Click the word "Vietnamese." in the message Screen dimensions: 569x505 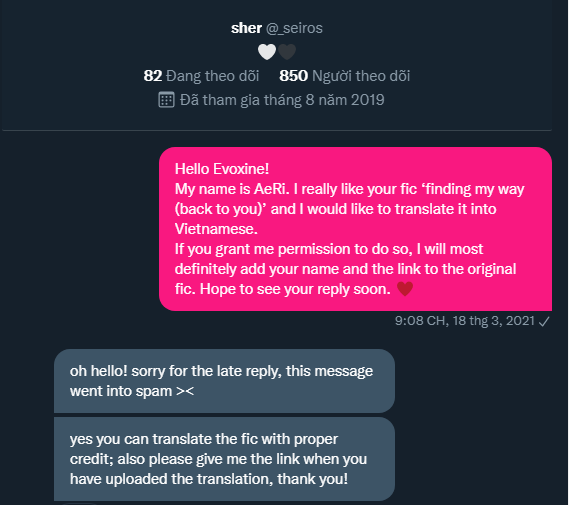click(x=216, y=229)
